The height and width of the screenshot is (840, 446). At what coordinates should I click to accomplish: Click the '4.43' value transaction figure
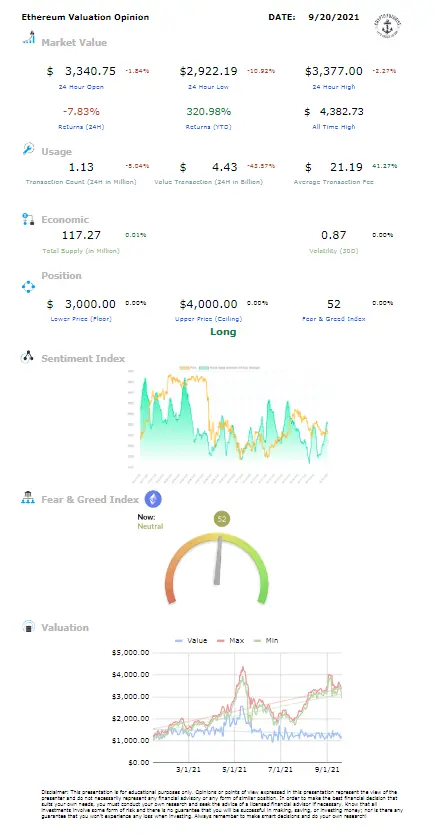tap(224, 168)
